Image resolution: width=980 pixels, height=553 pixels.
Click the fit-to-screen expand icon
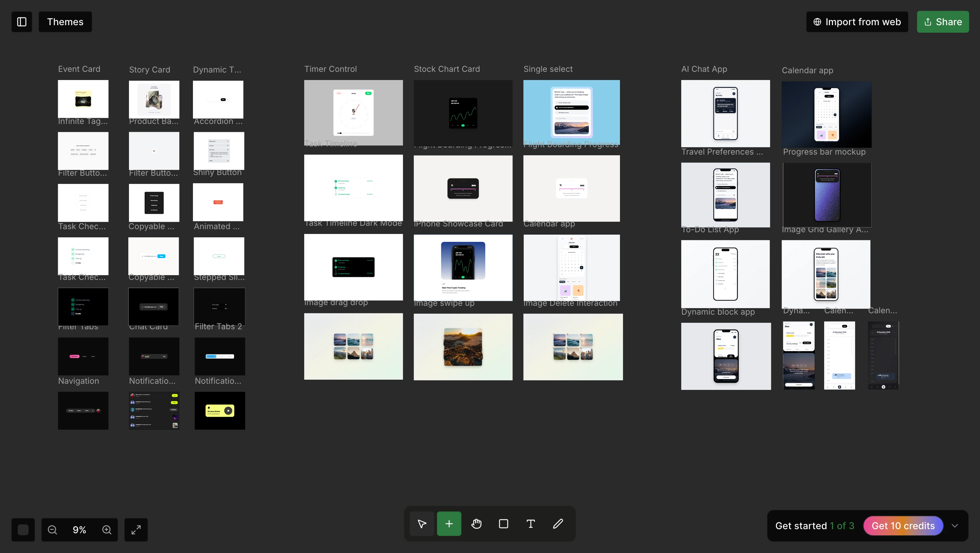pyautogui.click(x=136, y=530)
